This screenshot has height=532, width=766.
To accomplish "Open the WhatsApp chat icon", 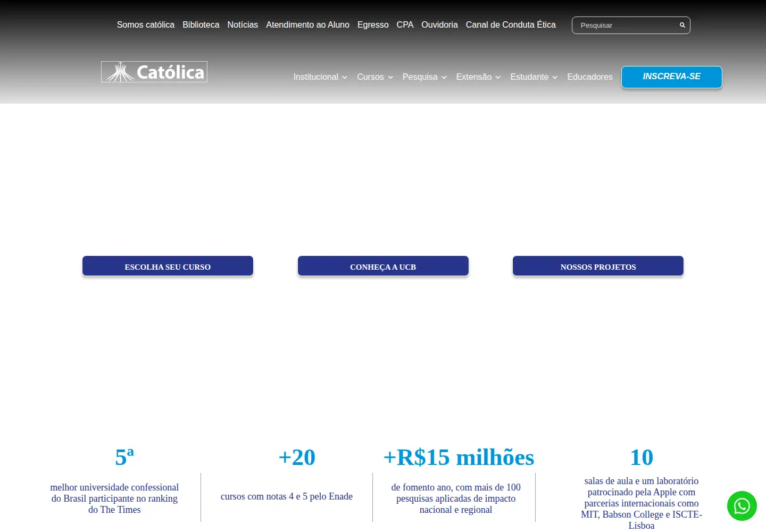I will coord(742,506).
